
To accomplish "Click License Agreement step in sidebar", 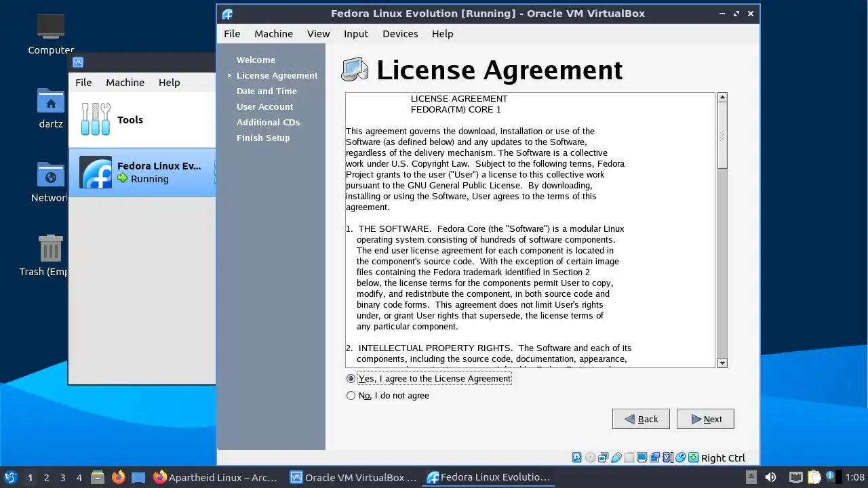I will click(277, 75).
